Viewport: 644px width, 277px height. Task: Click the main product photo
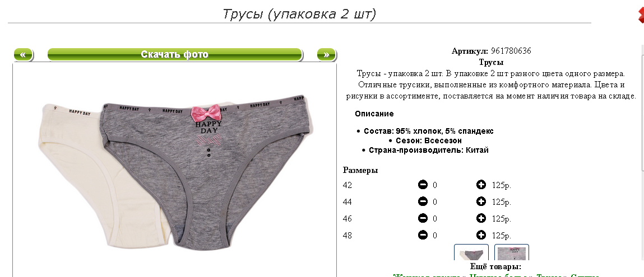(174, 170)
